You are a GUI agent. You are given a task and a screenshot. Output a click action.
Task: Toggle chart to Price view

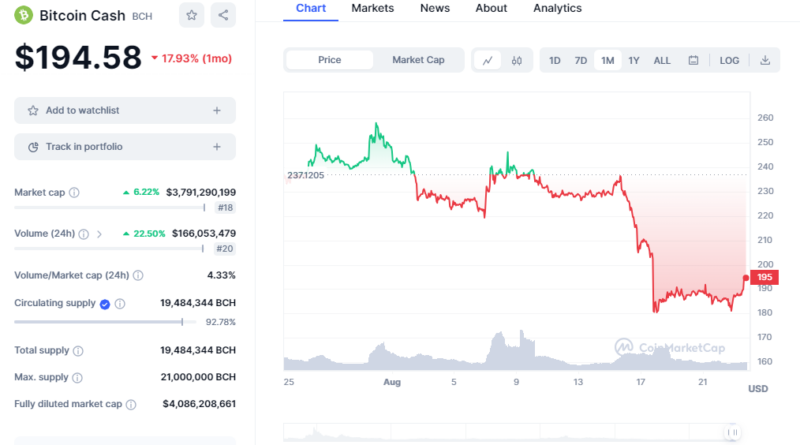(330, 60)
